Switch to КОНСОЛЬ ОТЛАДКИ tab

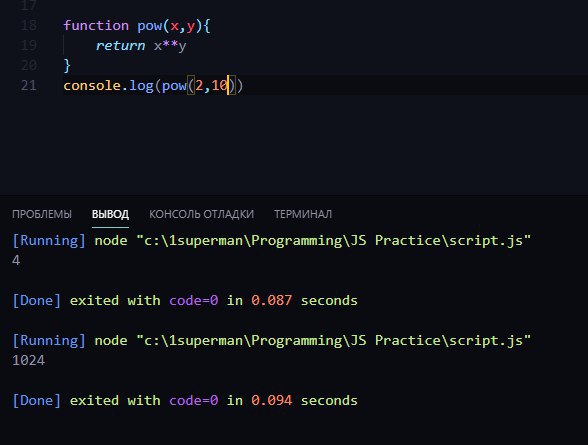pos(201,214)
